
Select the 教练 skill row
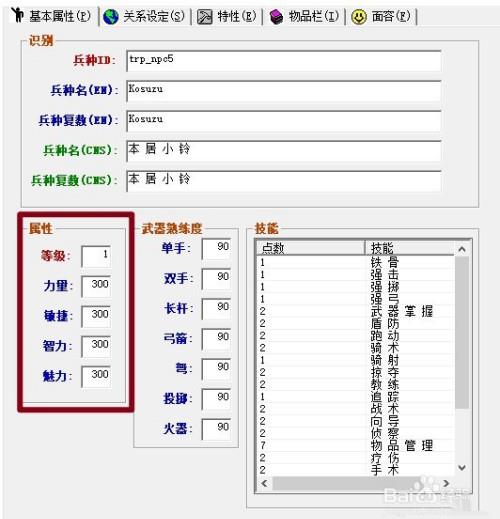coord(355,384)
